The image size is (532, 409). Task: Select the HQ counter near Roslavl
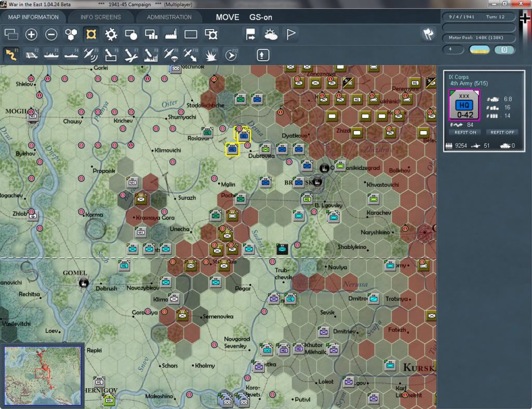click(x=207, y=133)
